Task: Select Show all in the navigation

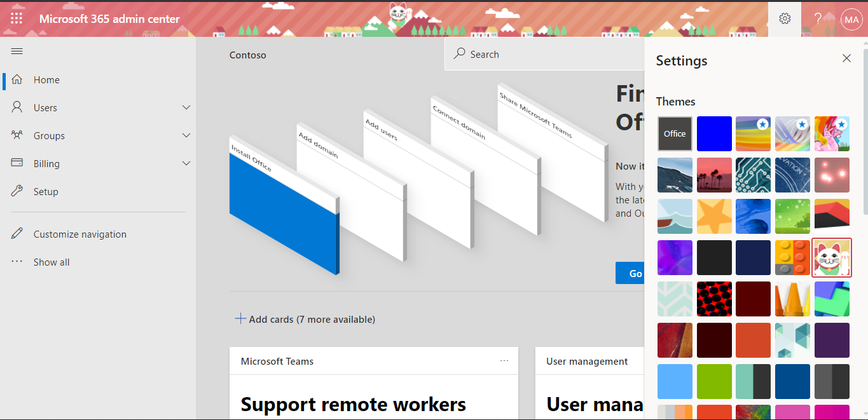Action: [x=51, y=262]
